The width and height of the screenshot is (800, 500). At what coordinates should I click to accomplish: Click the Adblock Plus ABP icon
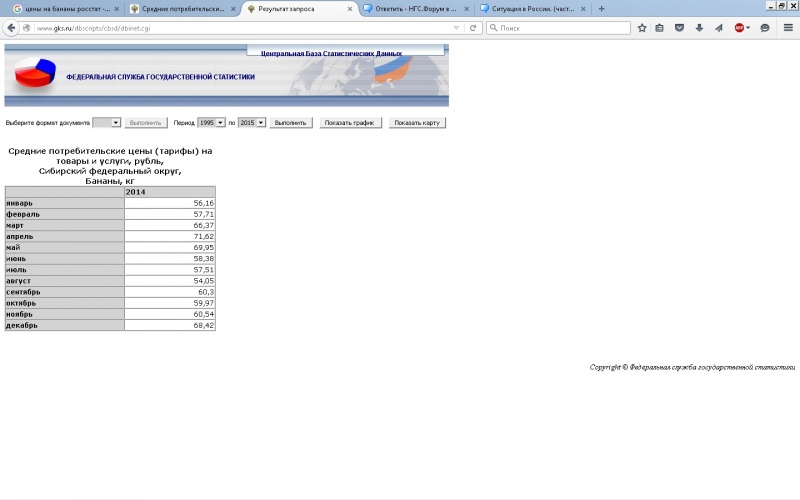(x=740, y=28)
